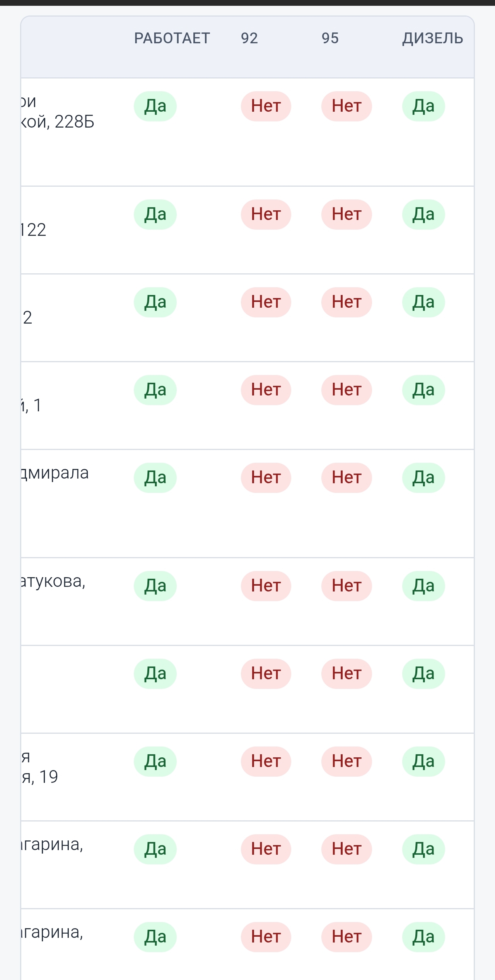Select the address cell showing 122
495x980 pixels.
(x=34, y=230)
